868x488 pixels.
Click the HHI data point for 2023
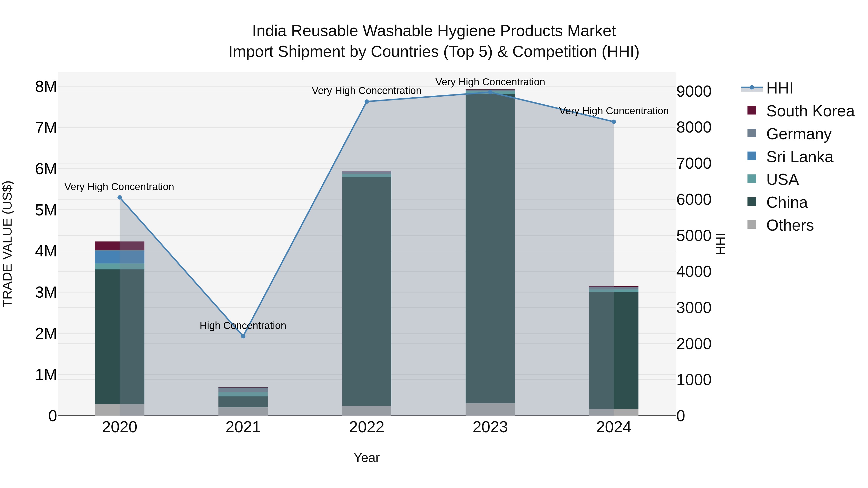[x=490, y=92]
